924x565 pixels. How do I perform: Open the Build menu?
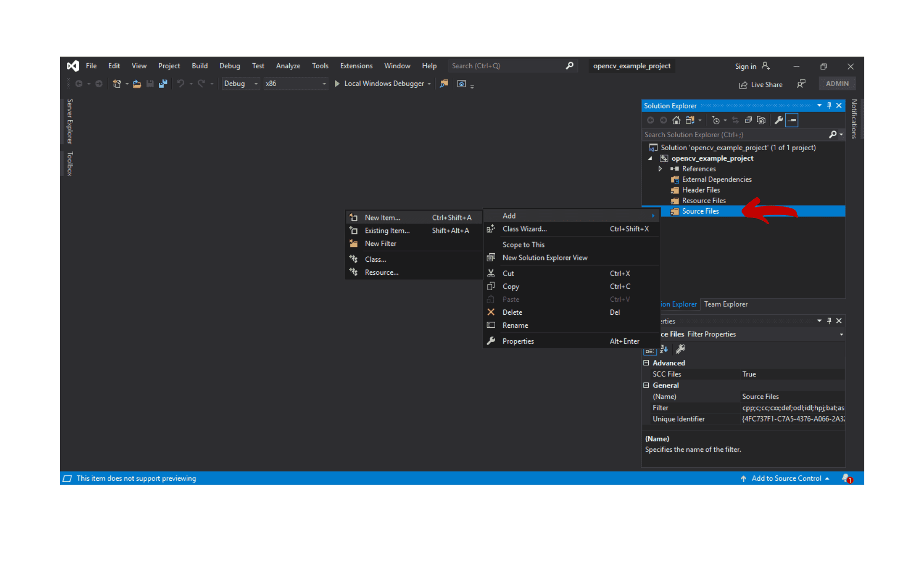tap(200, 66)
